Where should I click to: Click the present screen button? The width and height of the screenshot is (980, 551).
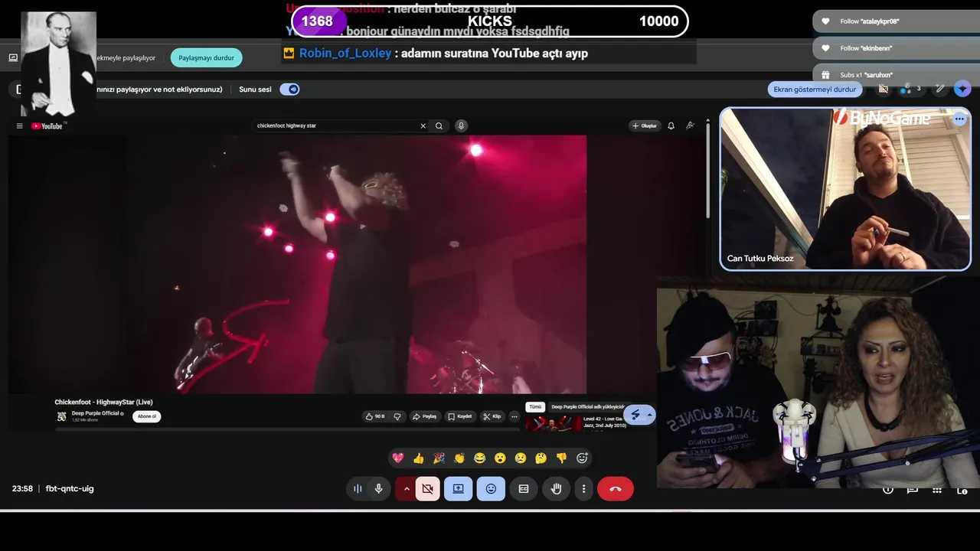coord(458,488)
